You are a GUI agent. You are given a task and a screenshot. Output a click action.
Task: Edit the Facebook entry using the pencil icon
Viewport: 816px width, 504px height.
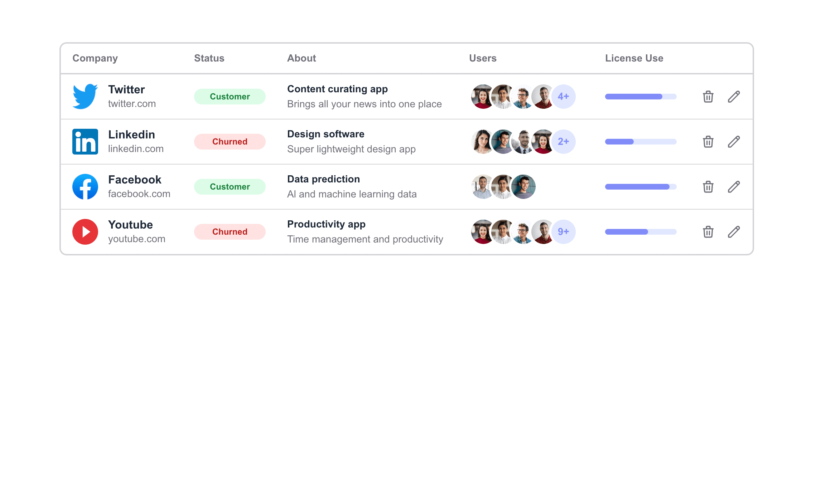734,186
